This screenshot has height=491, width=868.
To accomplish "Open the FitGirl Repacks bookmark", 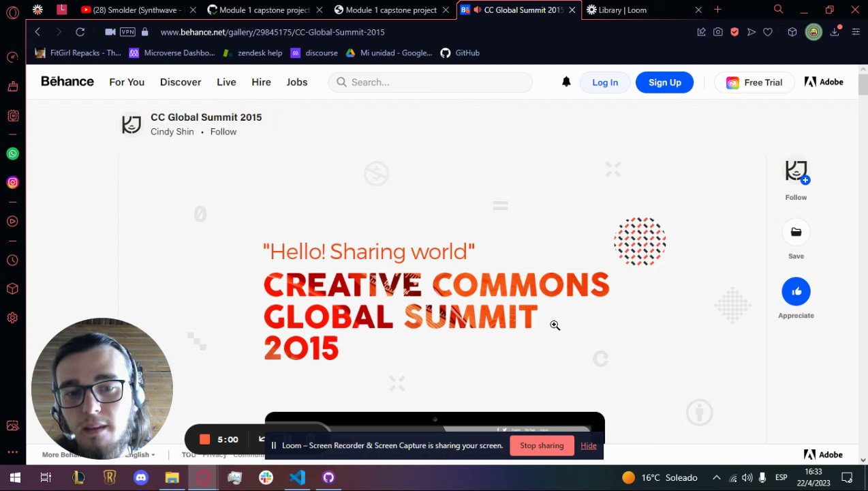I will point(78,53).
